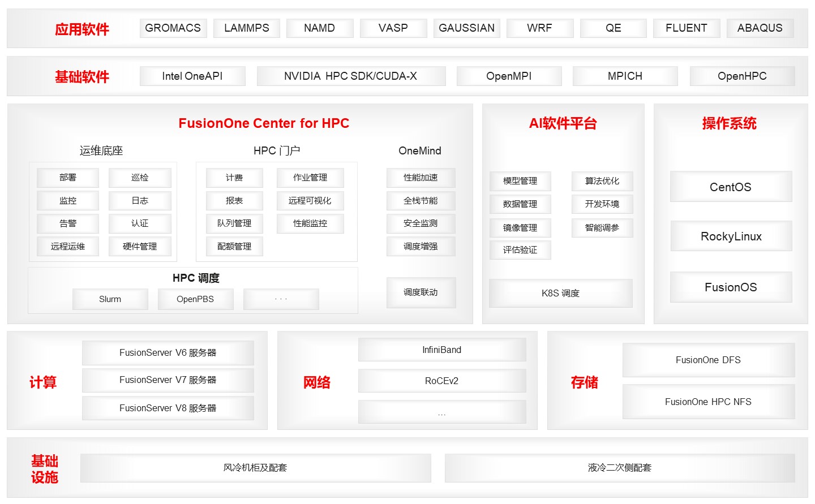The height and width of the screenshot is (504, 815).
Task: Select the OpenMPI box
Action: [x=509, y=76]
